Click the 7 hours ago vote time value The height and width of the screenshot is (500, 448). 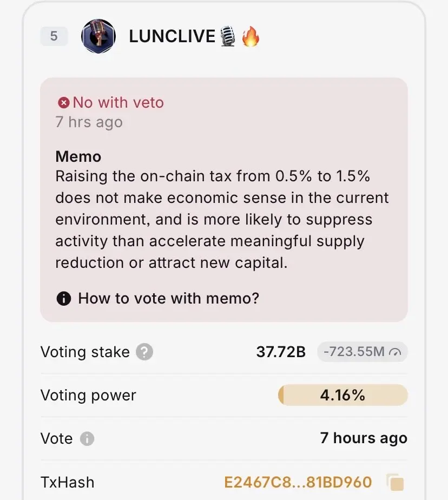tap(364, 438)
